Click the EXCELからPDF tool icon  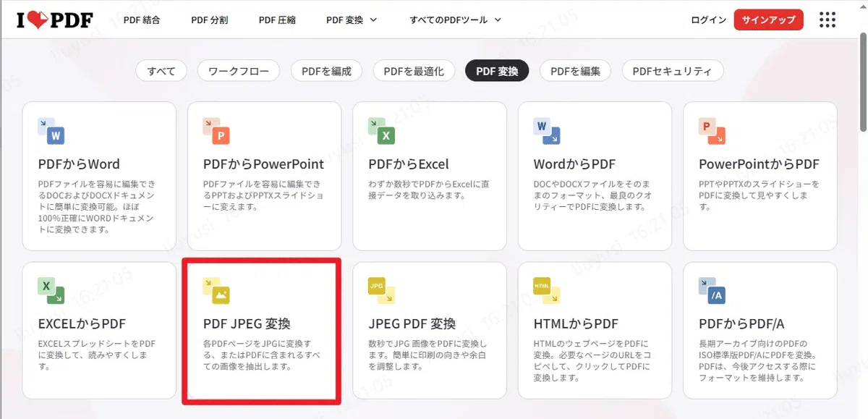51,289
